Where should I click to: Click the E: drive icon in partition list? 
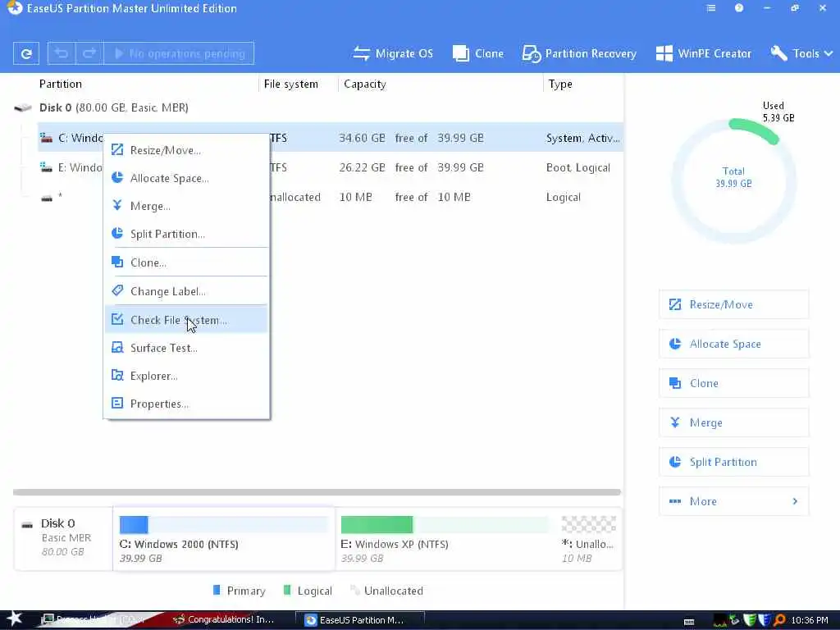[47, 167]
